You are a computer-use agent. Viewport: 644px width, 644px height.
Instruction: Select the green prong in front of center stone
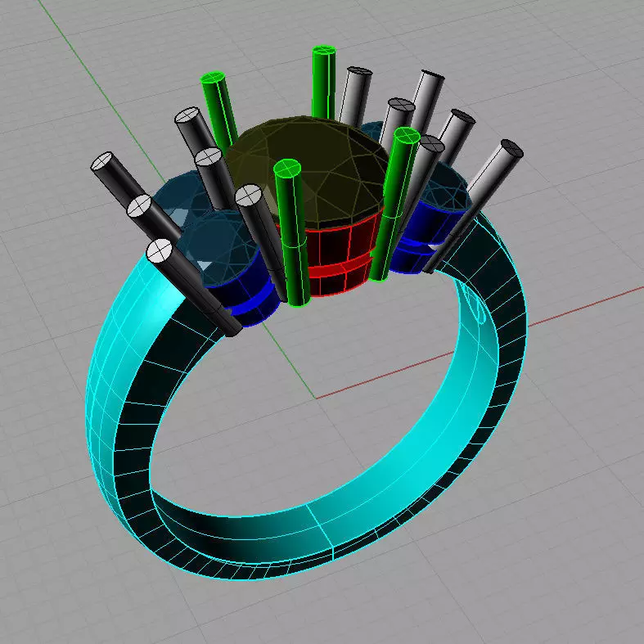[292, 232]
